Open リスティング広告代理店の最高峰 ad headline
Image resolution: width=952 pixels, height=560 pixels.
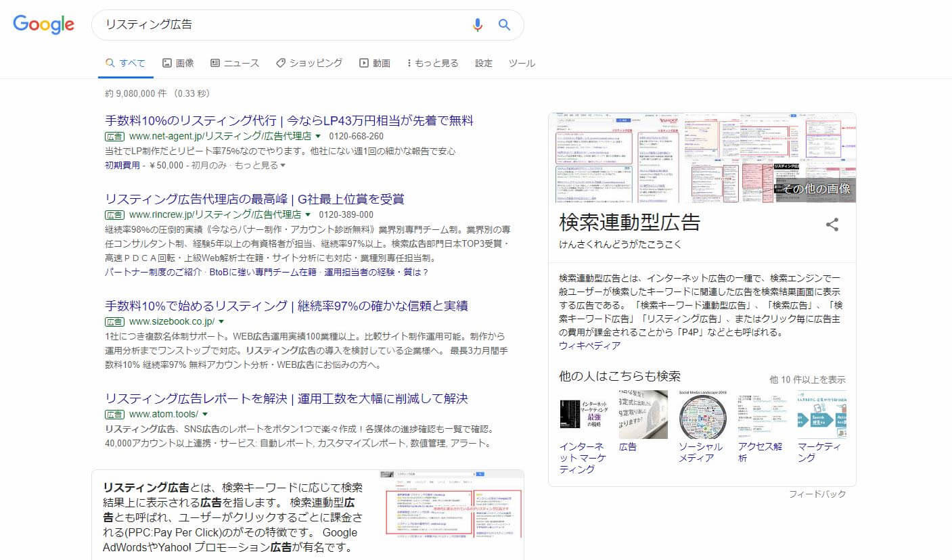pyautogui.click(x=254, y=199)
